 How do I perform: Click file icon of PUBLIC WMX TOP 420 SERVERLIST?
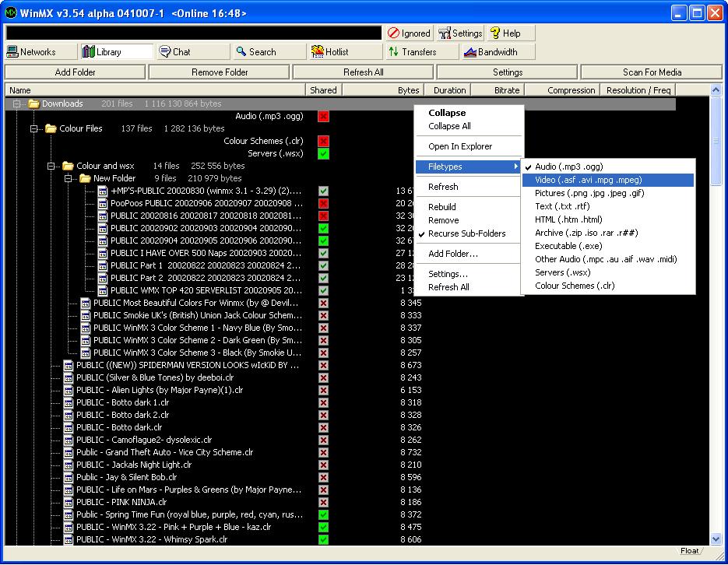tap(103, 290)
